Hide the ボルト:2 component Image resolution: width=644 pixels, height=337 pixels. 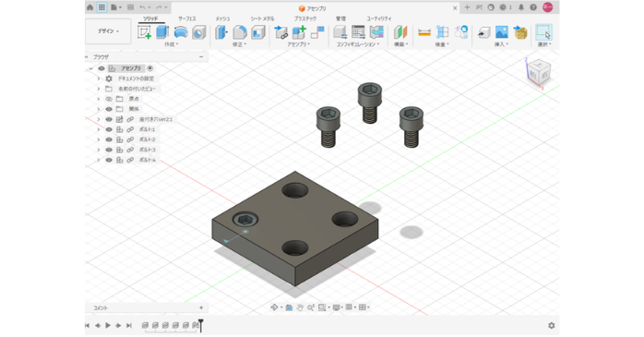tap(109, 139)
